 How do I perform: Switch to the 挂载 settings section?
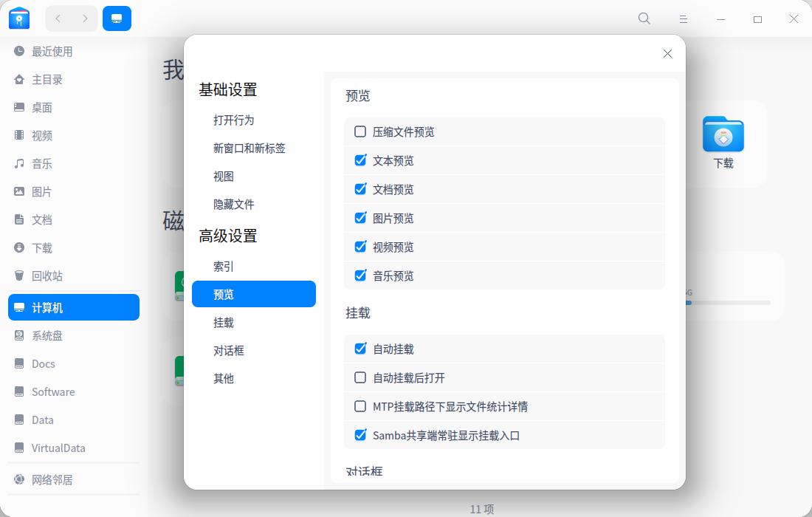click(x=224, y=322)
